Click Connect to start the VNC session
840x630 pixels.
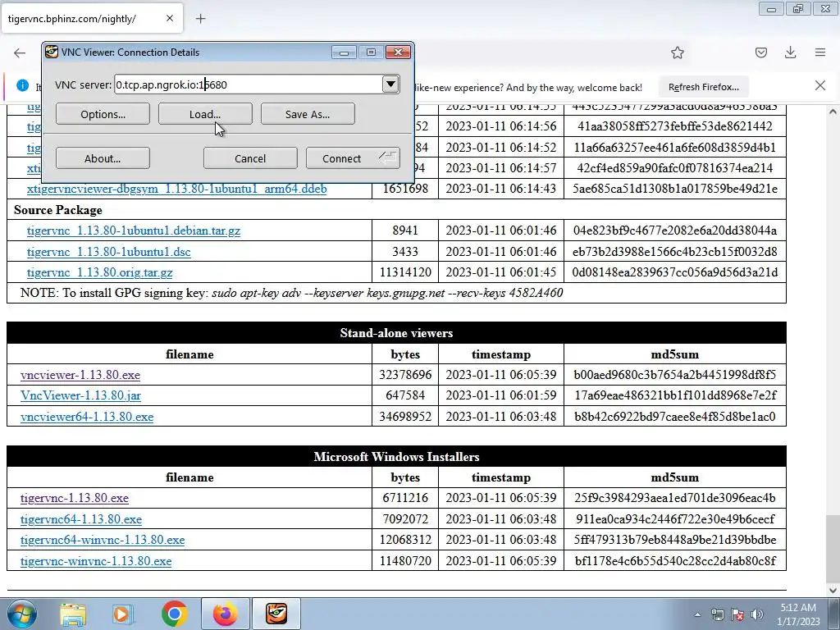(x=353, y=158)
